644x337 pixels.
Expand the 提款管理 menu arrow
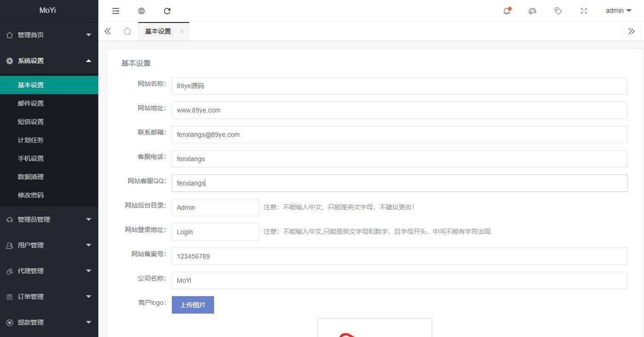89,322
